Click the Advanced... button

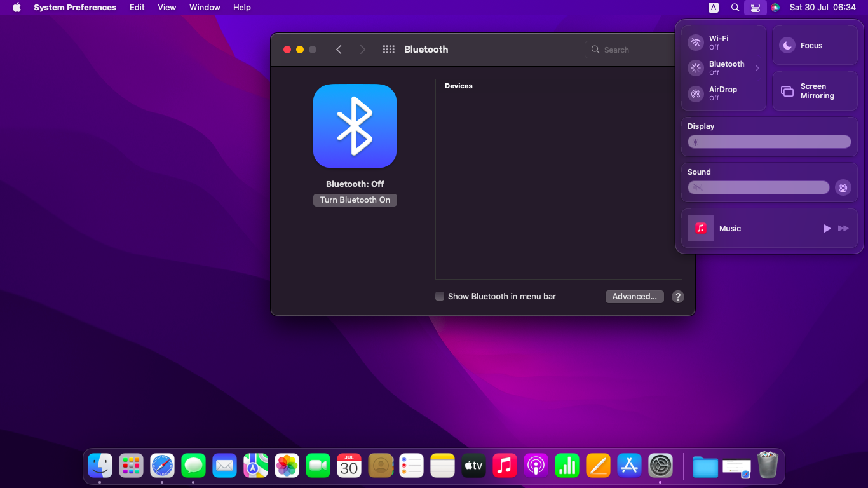point(634,297)
